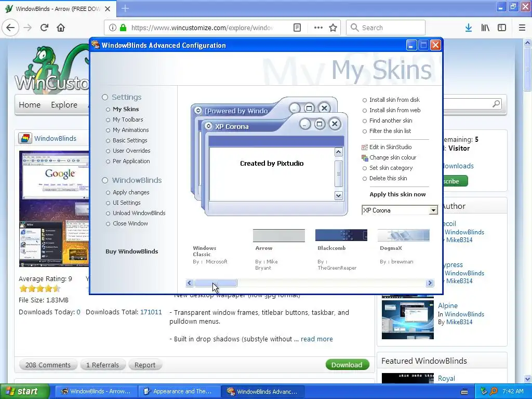532x399 pixels.
Task: Click the Firefox forward arrow button
Action: point(28,28)
